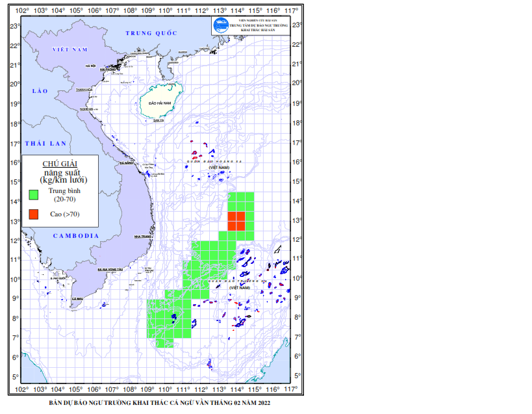The image size is (532, 414).
Task: Click the round blue fisheries institute logo
Action: (x=221, y=25)
